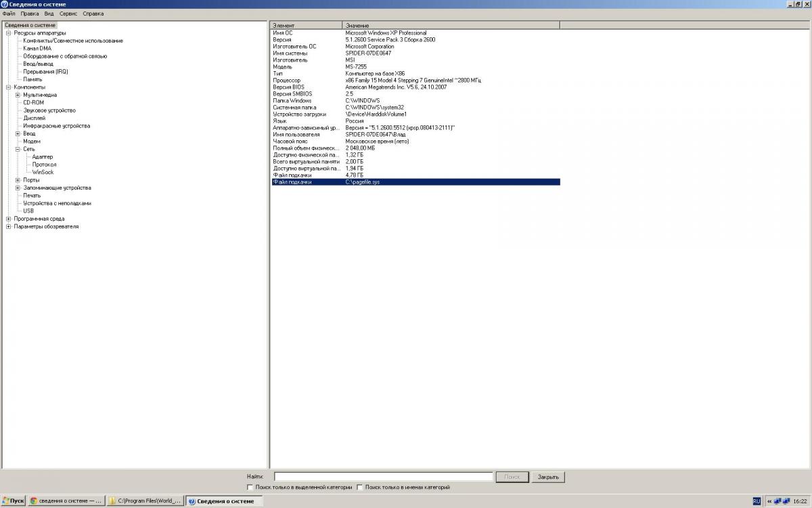The height and width of the screenshot is (508, 812).
Task: Open the Файл menu
Action: point(9,14)
